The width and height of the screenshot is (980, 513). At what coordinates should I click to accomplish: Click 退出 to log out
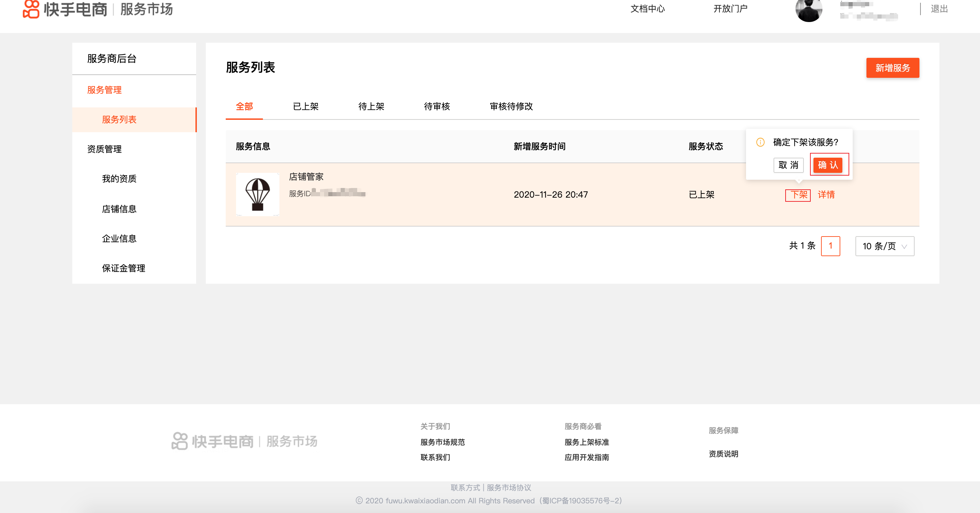pyautogui.click(x=939, y=9)
